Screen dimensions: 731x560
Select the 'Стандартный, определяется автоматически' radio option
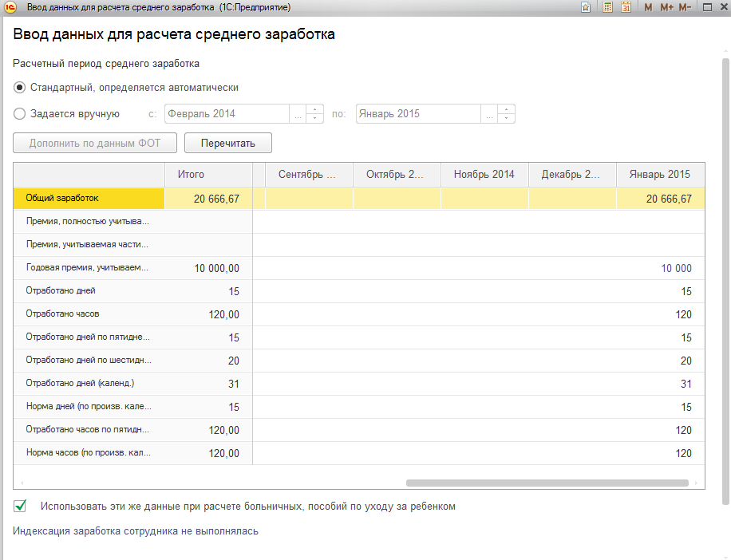tap(20, 88)
